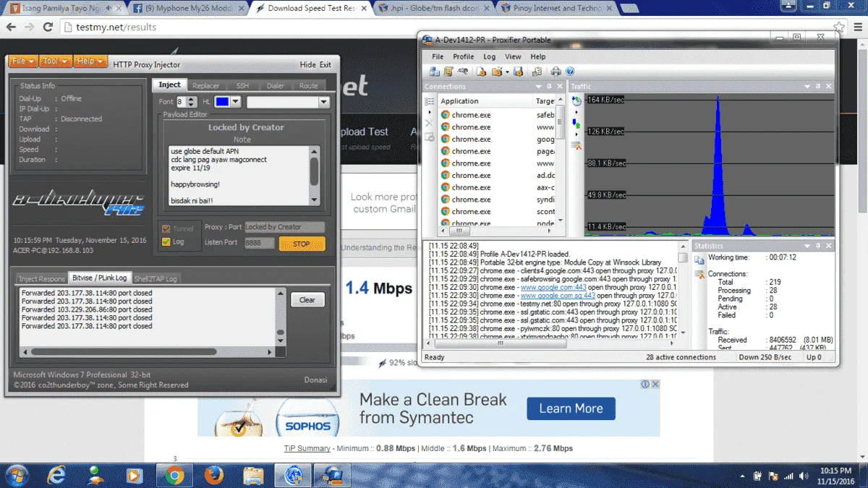Viewport: 868px width, 488px height.
Task: Click the log horizontal scrollbar in HTTP Proxy Injector
Action: [148, 352]
